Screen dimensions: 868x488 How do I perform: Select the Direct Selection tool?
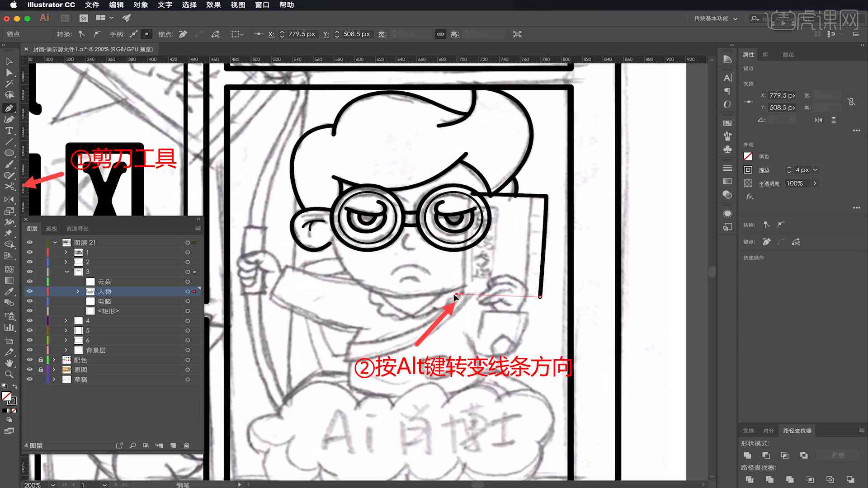click(8, 72)
